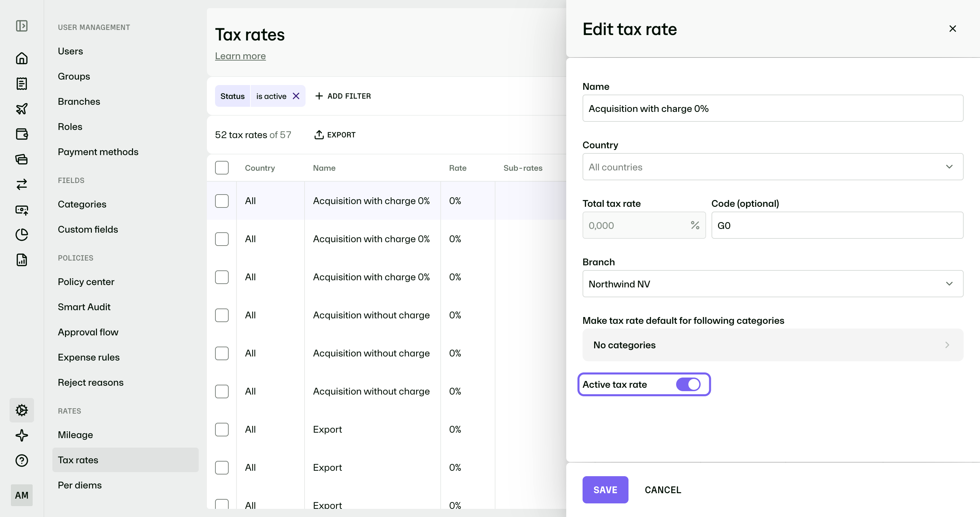Open the Learn more link
Image resolution: width=980 pixels, height=517 pixels.
click(x=241, y=56)
